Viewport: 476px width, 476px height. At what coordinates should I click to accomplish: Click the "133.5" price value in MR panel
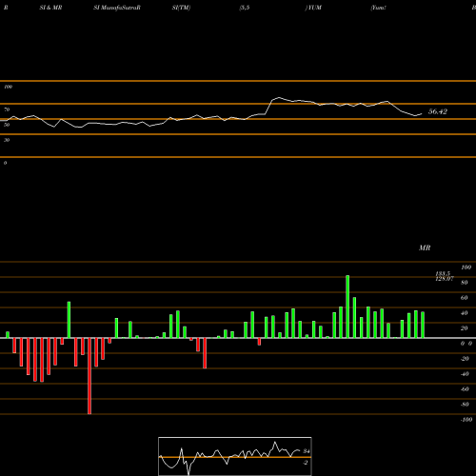[x=443, y=274]
